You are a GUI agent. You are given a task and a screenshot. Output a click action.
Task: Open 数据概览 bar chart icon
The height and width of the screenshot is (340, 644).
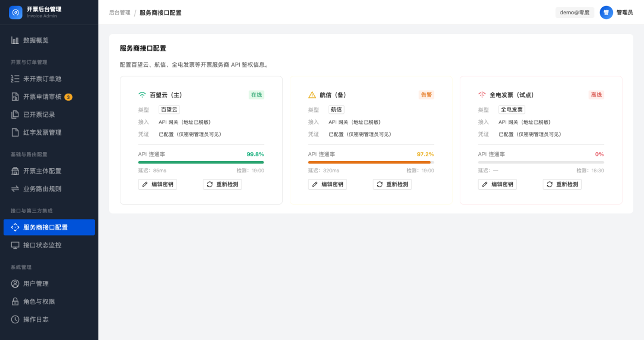[x=15, y=40]
